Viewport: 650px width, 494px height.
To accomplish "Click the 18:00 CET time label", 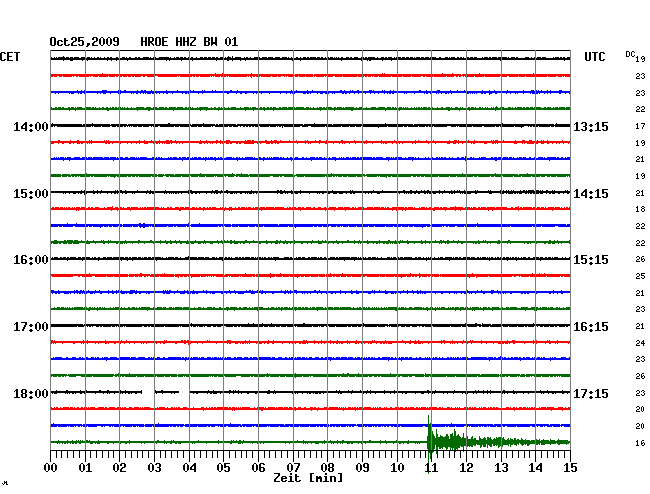I will (31, 393).
